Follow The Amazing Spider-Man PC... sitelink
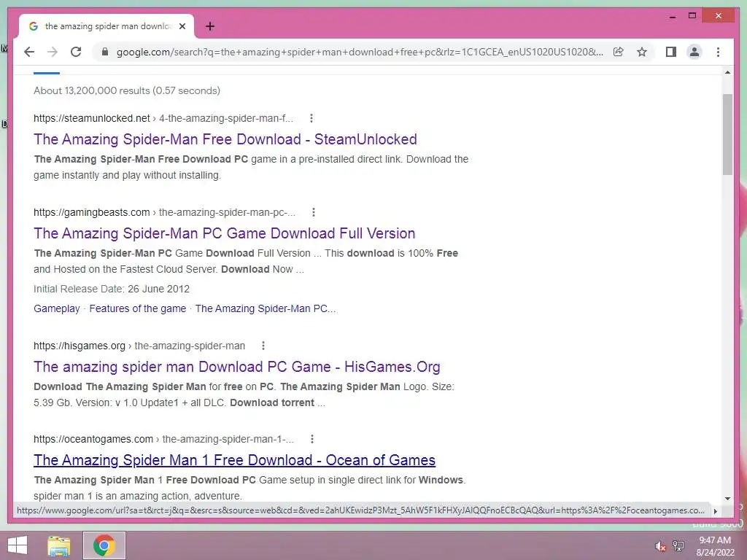 coord(266,308)
